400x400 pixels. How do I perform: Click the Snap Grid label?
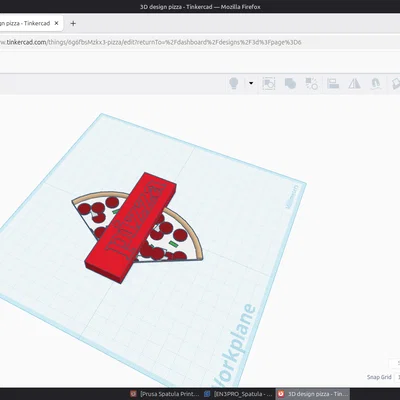(379, 377)
